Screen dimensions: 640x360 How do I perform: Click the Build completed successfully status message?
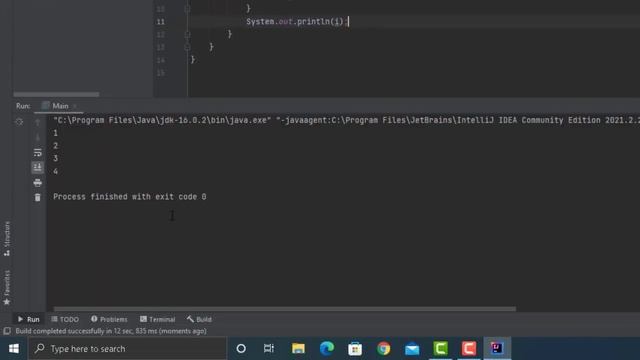(111, 331)
